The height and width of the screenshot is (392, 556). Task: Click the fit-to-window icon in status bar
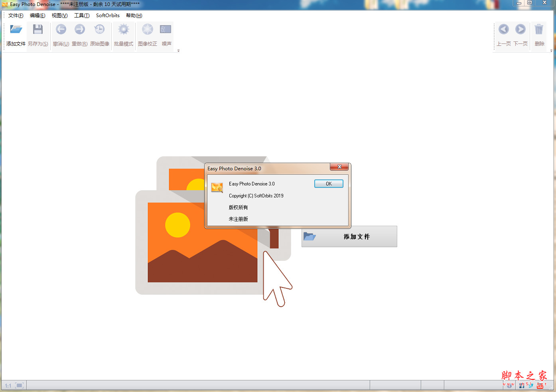click(19, 386)
